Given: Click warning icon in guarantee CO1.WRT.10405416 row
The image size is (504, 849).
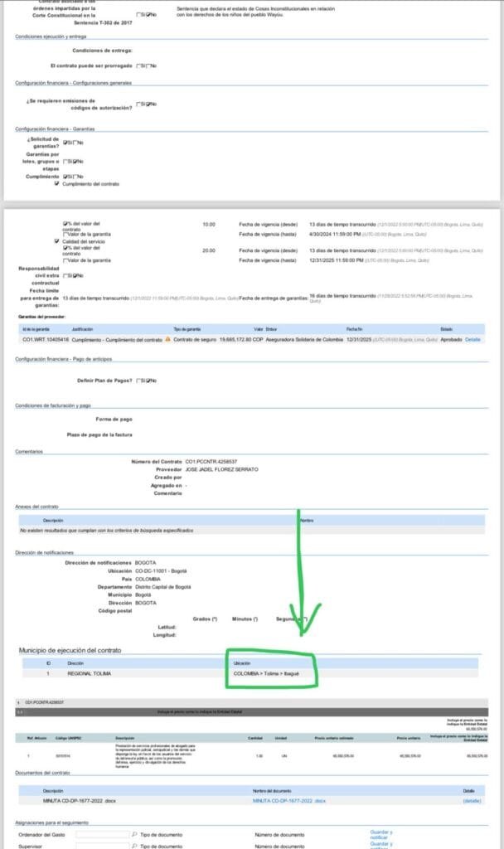Looking at the screenshot, I should 167,339.
